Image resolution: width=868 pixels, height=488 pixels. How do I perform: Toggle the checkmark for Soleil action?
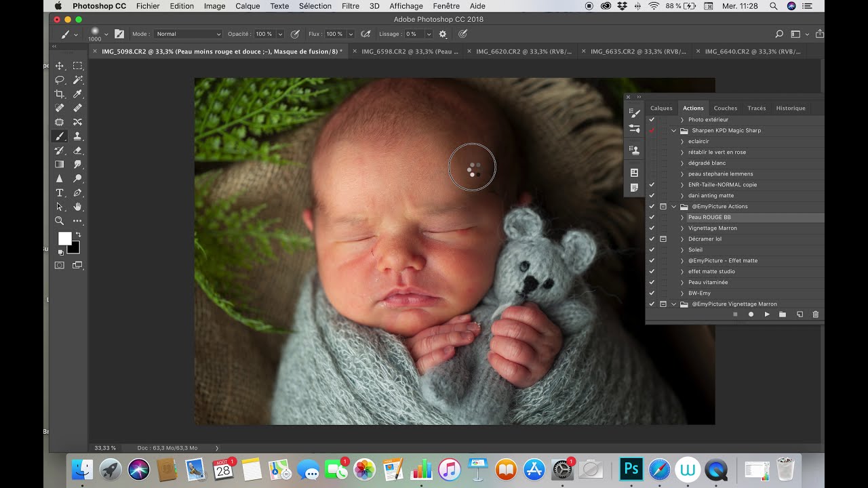(x=652, y=249)
